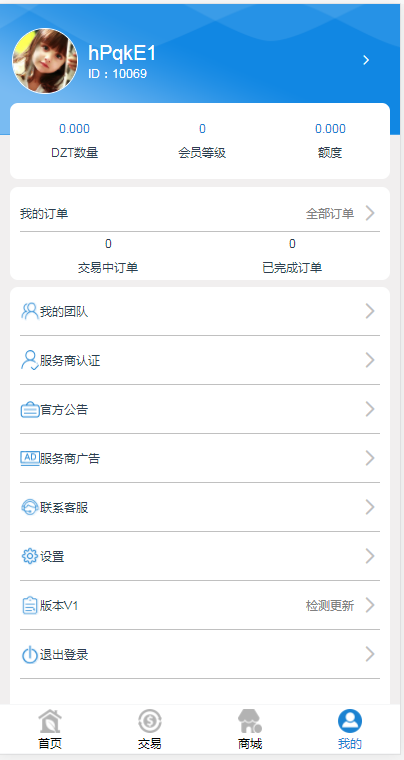Click the service provider certification icon
The height and width of the screenshot is (760, 404).
[x=30, y=360]
